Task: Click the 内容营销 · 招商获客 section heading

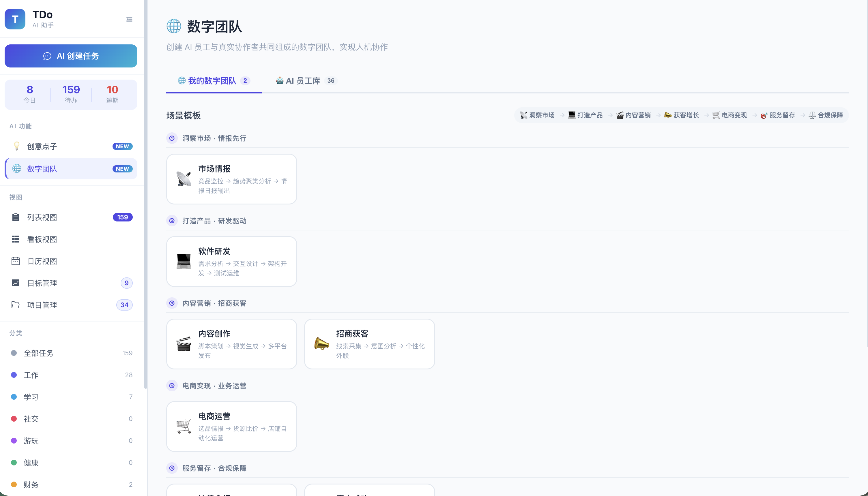Action: (214, 303)
